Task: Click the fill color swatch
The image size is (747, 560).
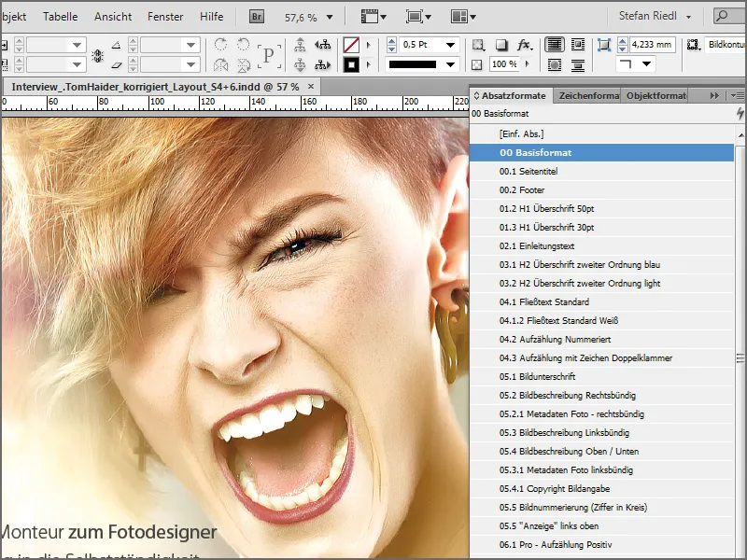Action: click(351, 45)
